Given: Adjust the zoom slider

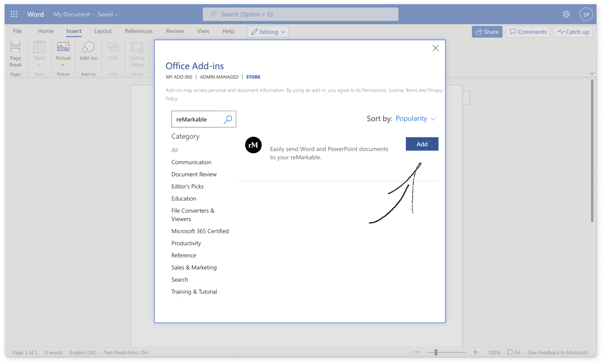Looking at the screenshot, I should [436, 352].
